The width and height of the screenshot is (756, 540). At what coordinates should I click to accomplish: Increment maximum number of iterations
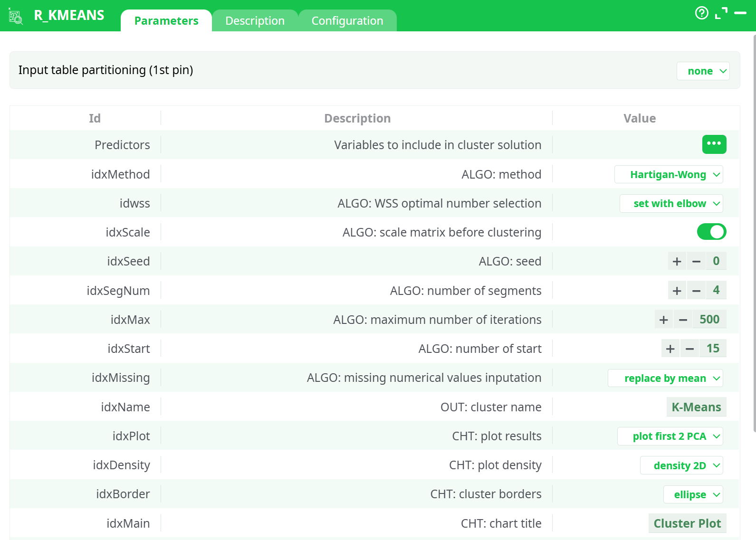coord(663,320)
